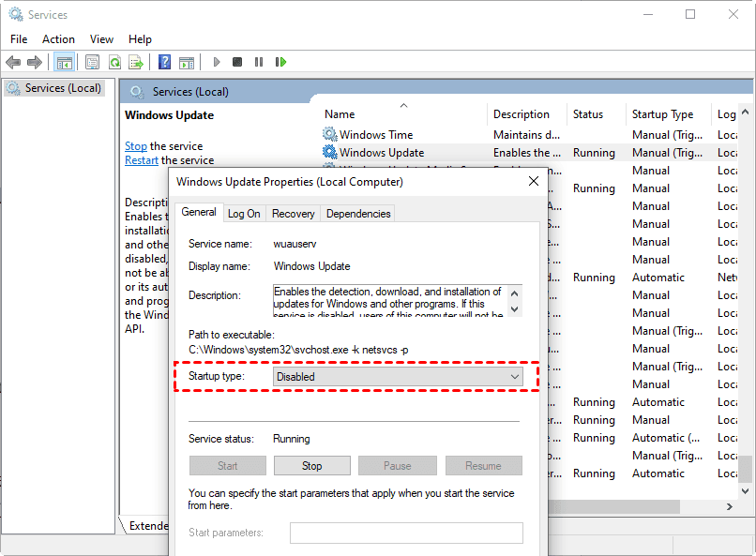Click the horizontal scrollbar thumb
The image size is (756, 556).
(x=613, y=506)
